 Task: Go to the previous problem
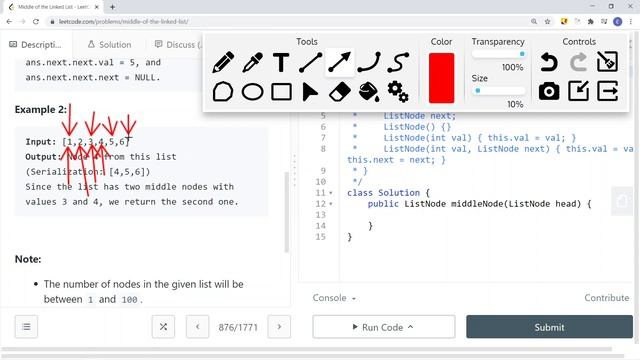click(198, 327)
